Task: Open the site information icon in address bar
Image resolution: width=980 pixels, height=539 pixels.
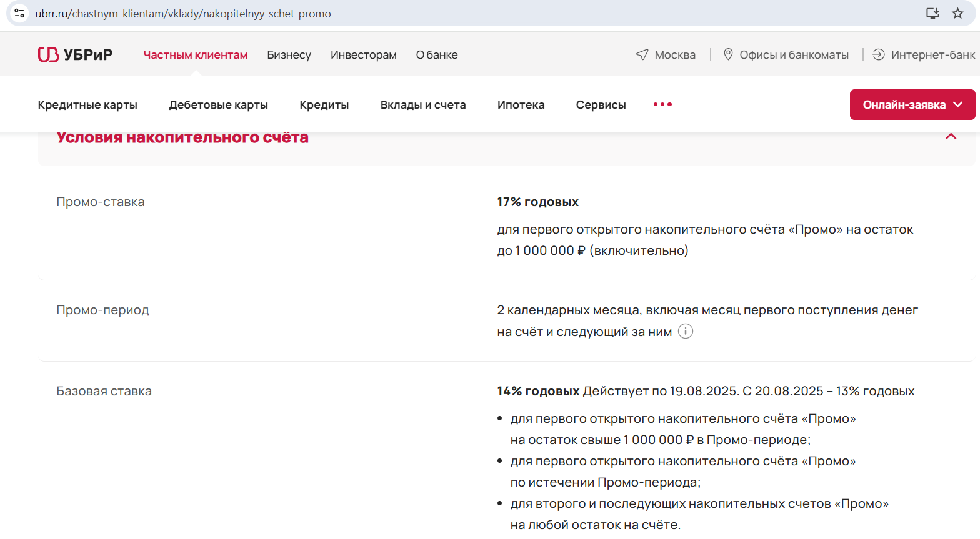Action: 19,13
